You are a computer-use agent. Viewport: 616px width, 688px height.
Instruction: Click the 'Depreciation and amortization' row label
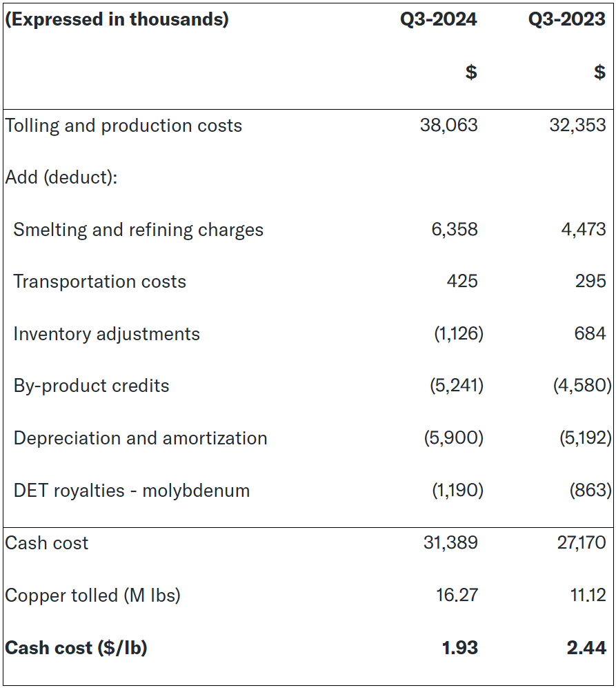click(140, 438)
